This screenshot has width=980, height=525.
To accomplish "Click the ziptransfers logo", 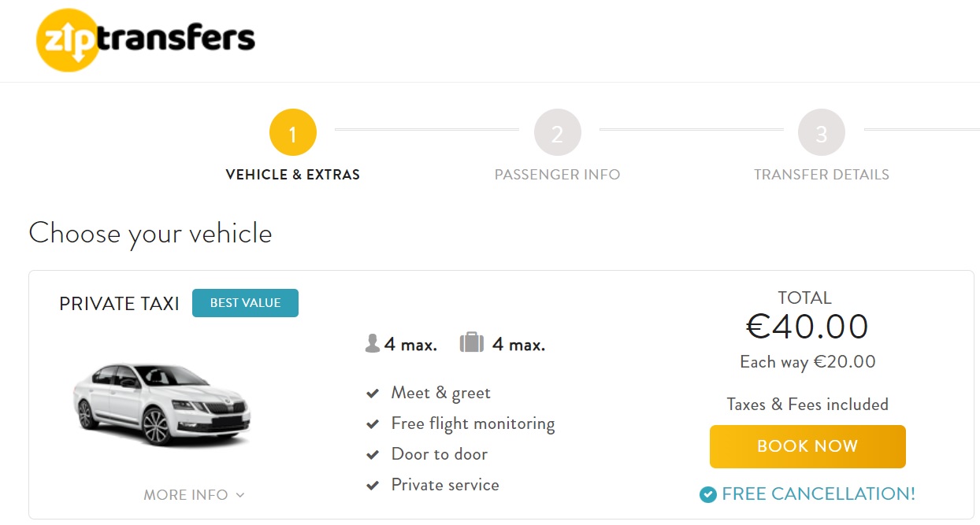I will click(x=146, y=39).
